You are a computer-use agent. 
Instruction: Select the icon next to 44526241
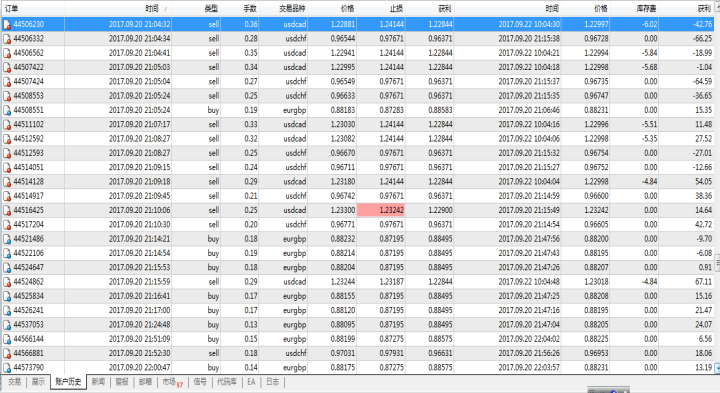[x=7, y=310]
